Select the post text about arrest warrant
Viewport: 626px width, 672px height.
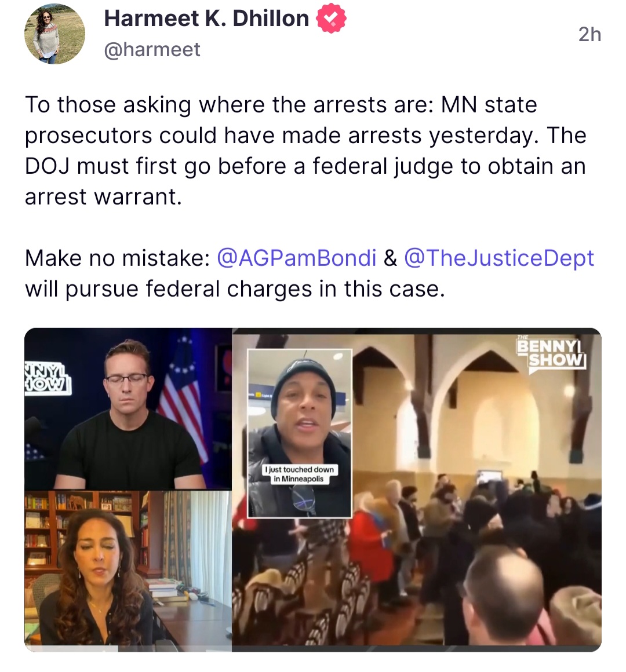[x=305, y=151]
